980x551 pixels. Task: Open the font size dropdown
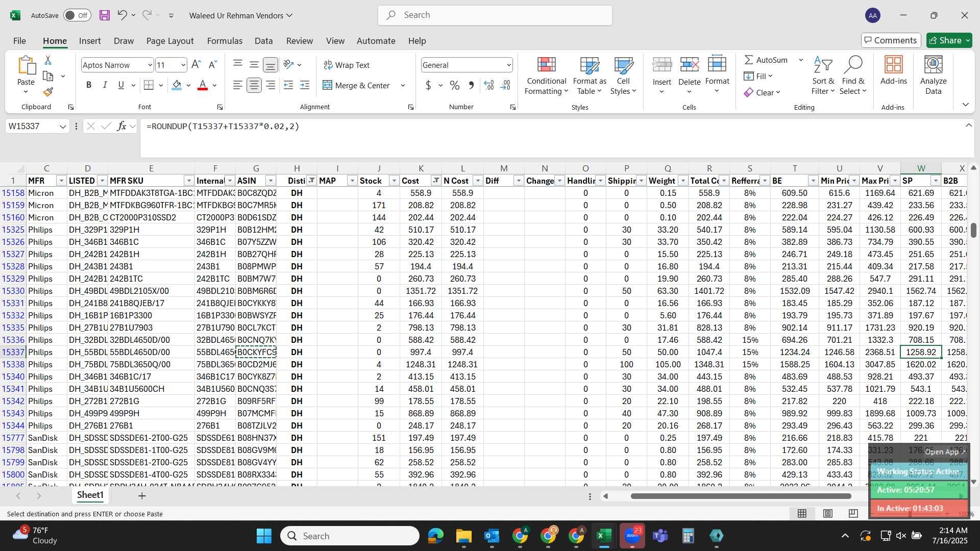click(x=183, y=65)
